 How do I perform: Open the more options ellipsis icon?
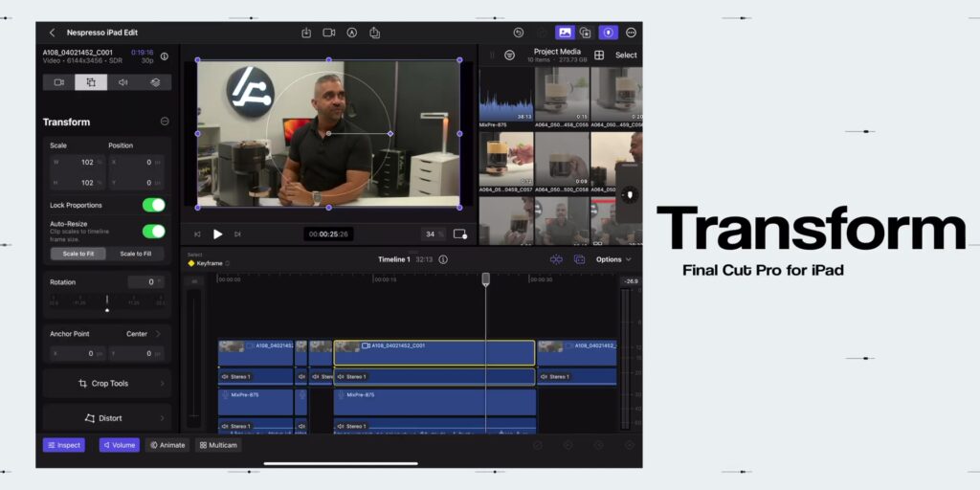[631, 33]
